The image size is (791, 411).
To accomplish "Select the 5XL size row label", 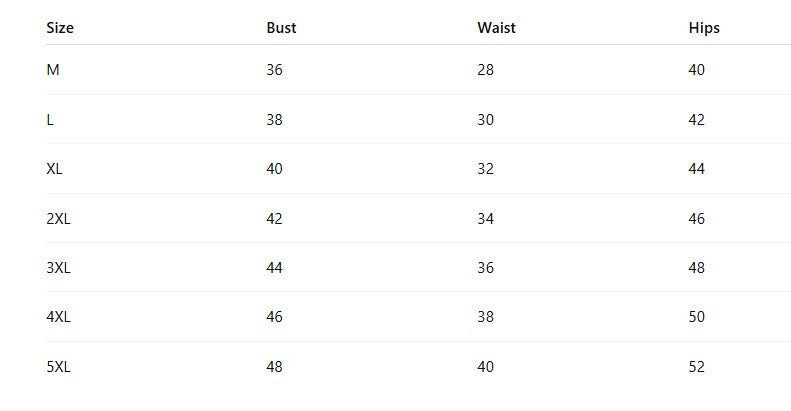I will pyautogui.click(x=59, y=367).
